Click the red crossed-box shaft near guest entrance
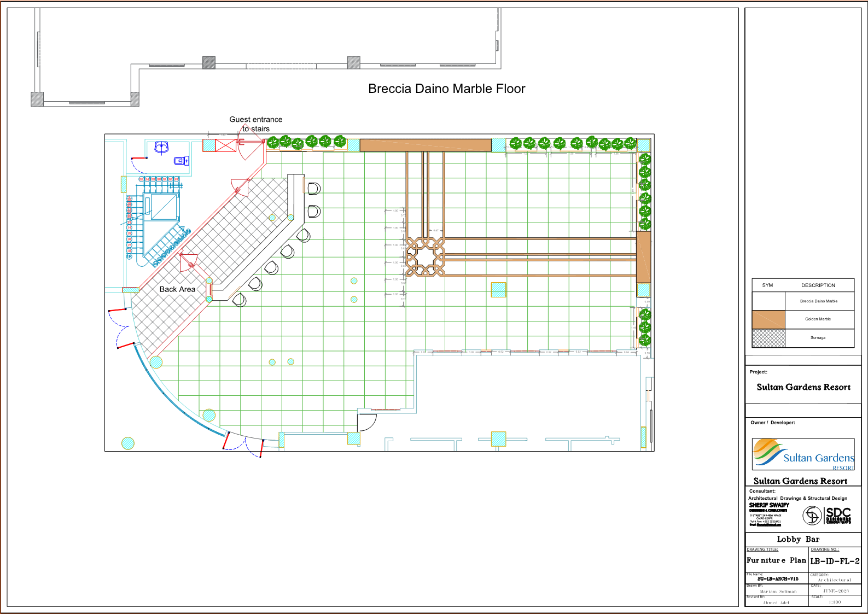 tap(225, 145)
